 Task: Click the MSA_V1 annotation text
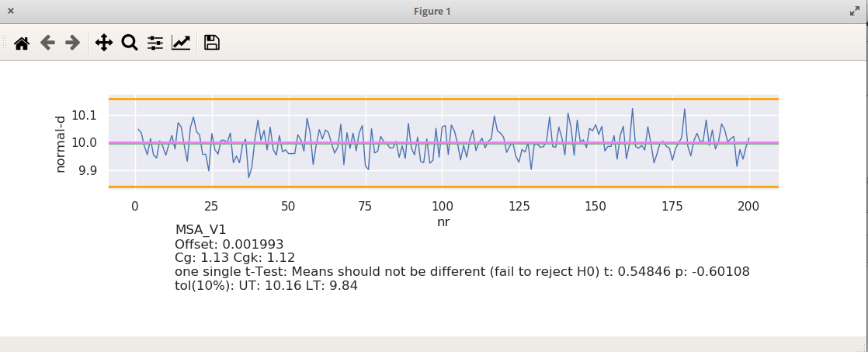click(x=200, y=230)
